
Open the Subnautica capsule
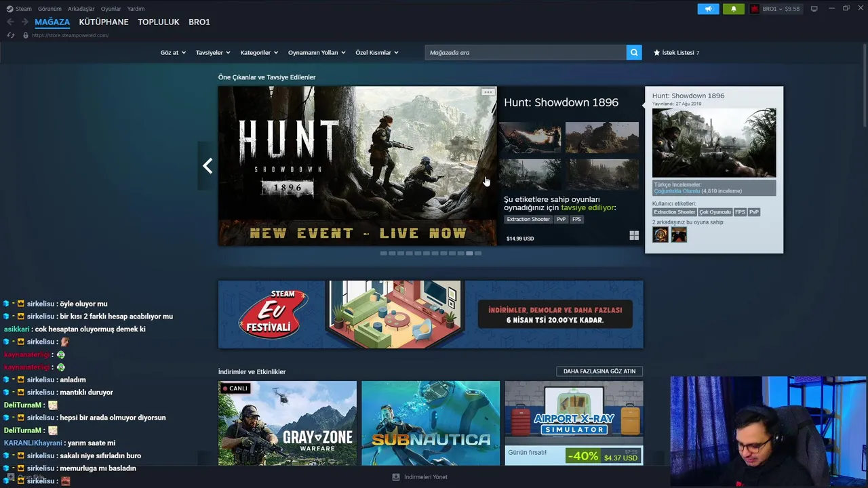(431, 423)
